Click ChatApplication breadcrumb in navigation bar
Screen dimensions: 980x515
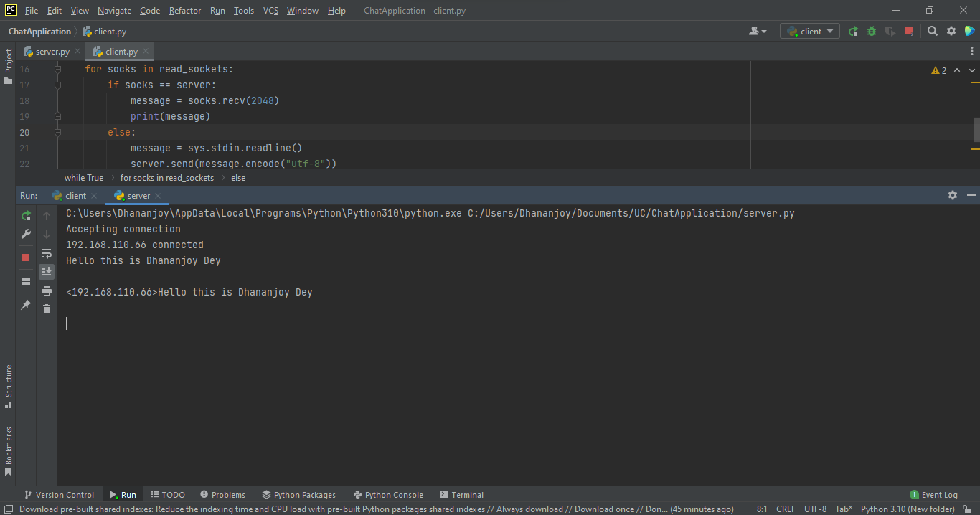point(39,32)
